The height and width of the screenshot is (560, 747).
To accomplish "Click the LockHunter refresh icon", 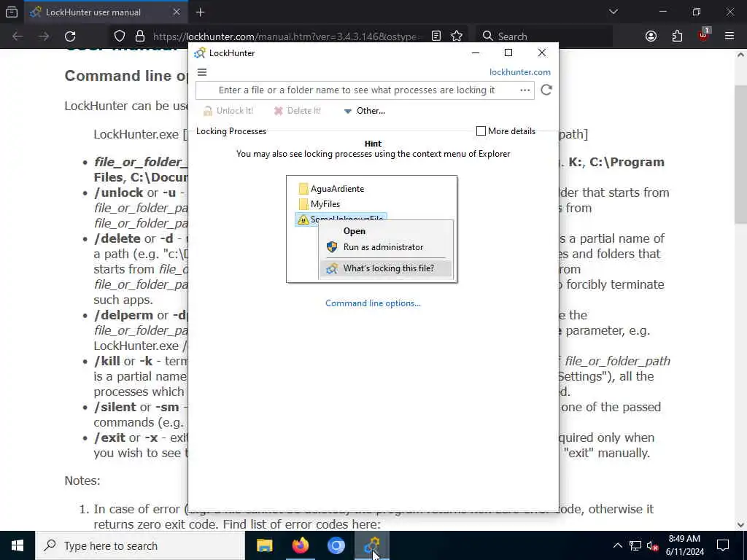I will pyautogui.click(x=546, y=90).
